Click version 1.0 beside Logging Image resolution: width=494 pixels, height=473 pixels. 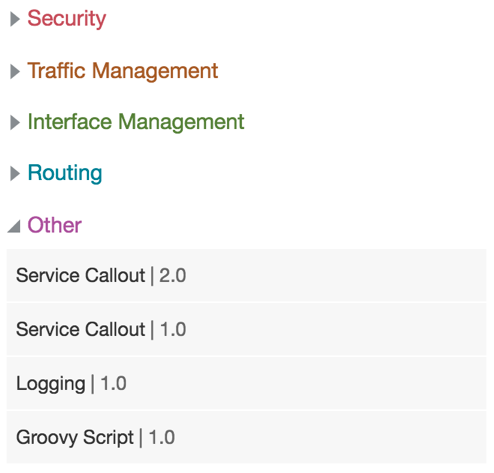113,384
